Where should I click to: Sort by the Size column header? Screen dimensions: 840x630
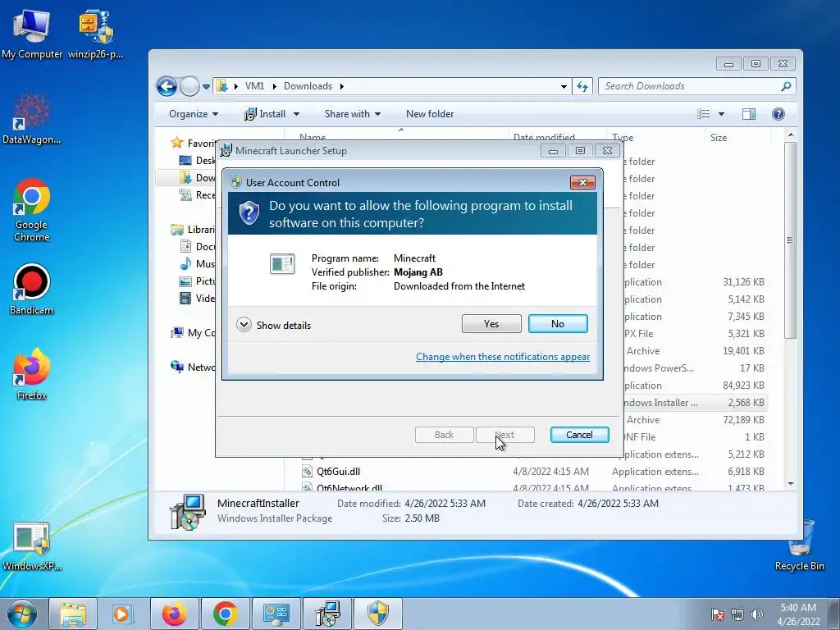click(738, 138)
